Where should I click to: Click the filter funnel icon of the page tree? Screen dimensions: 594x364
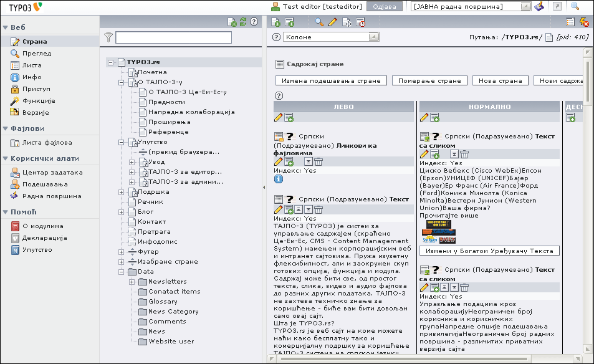click(x=108, y=37)
